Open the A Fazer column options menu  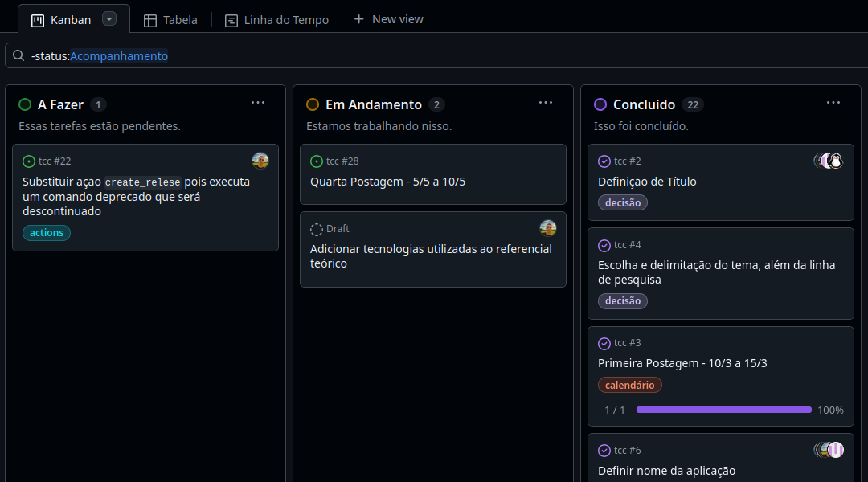257,103
